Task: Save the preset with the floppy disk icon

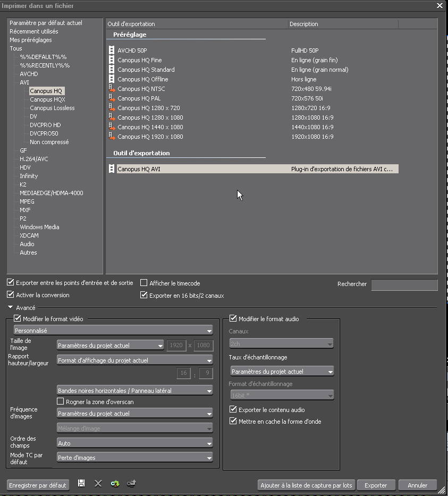Action: (x=81, y=483)
